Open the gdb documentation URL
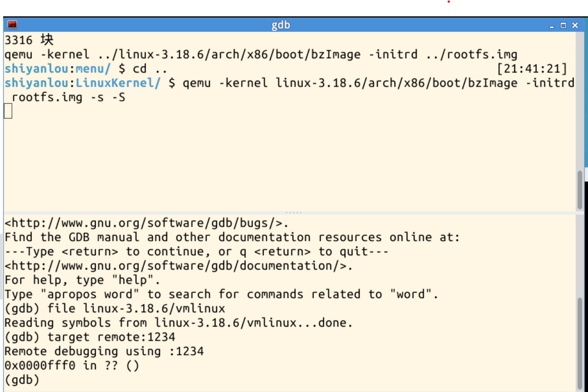 tap(178, 266)
